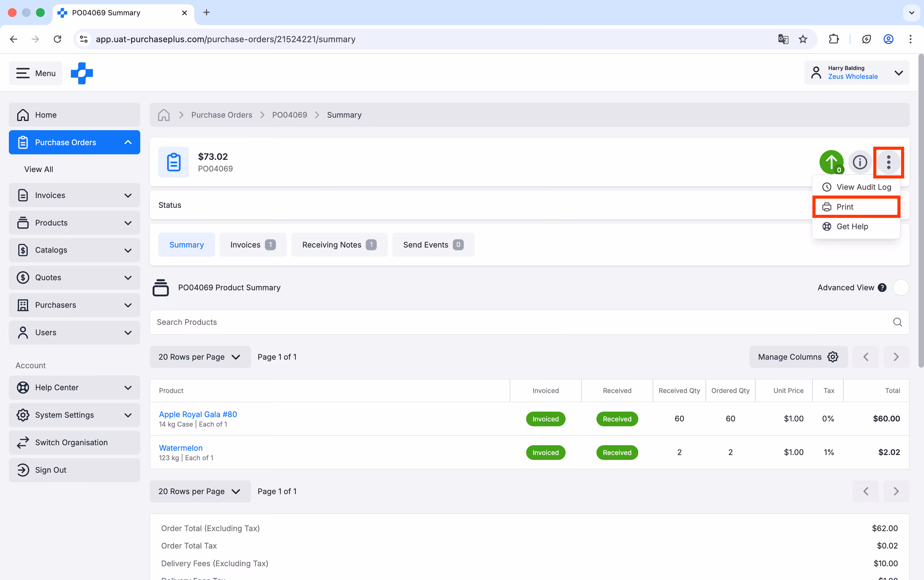View site information icon in address bar

[x=84, y=39]
